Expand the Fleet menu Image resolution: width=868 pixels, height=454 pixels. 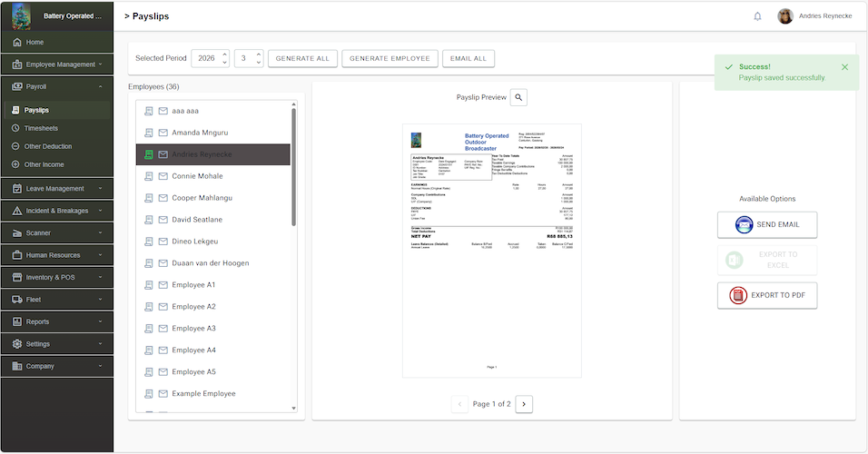[x=57, y=300]
